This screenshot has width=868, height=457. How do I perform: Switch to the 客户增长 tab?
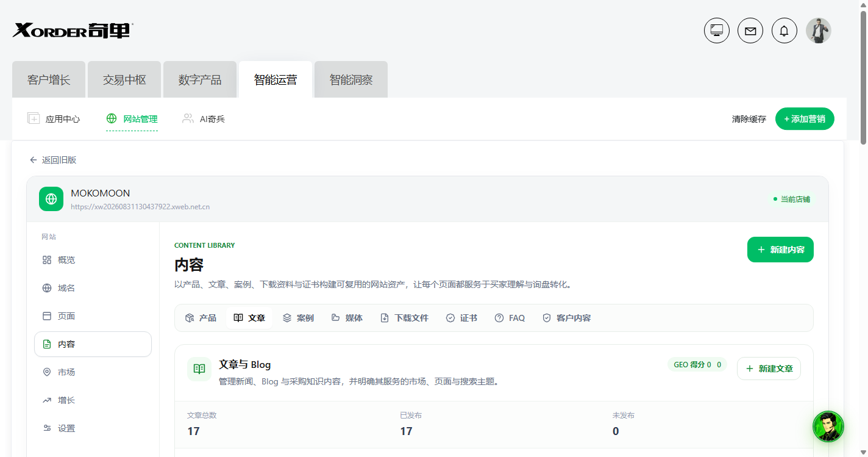click(x=49, y=79)
